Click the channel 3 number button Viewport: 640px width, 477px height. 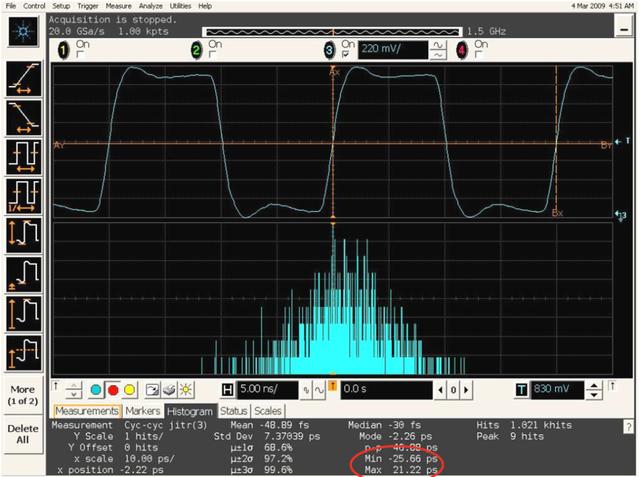pyautogui.click(x=329, y=49)
